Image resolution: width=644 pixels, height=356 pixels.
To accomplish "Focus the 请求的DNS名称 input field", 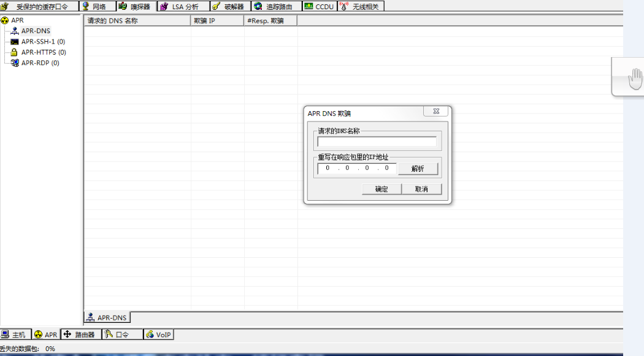I will (x=377, y=142).
